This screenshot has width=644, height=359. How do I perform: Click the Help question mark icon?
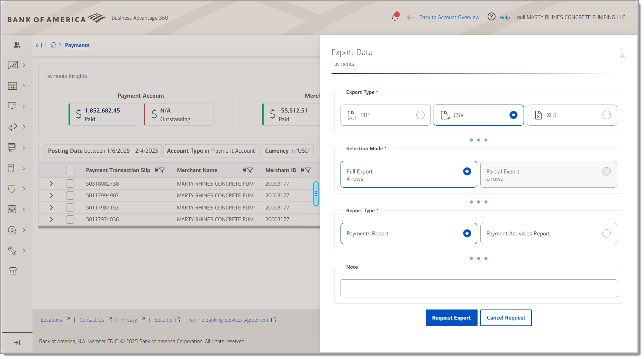pyautogui.click(x=491, y=17)
